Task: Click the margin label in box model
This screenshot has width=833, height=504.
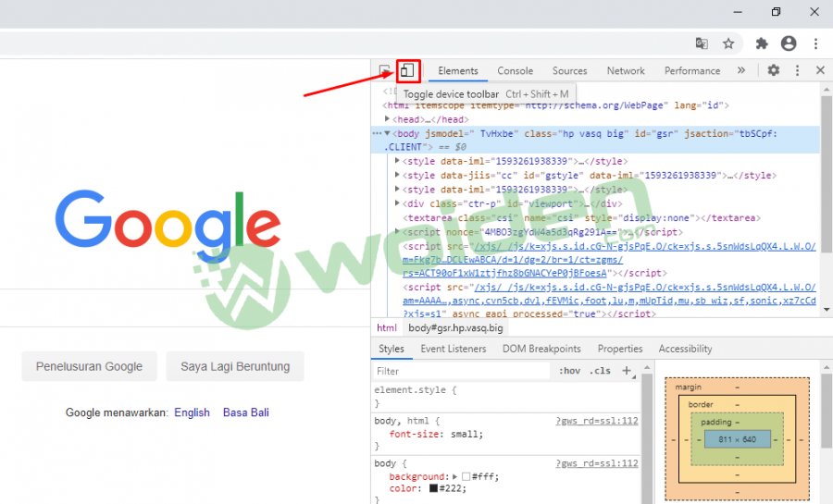Action: click(688, 387)
